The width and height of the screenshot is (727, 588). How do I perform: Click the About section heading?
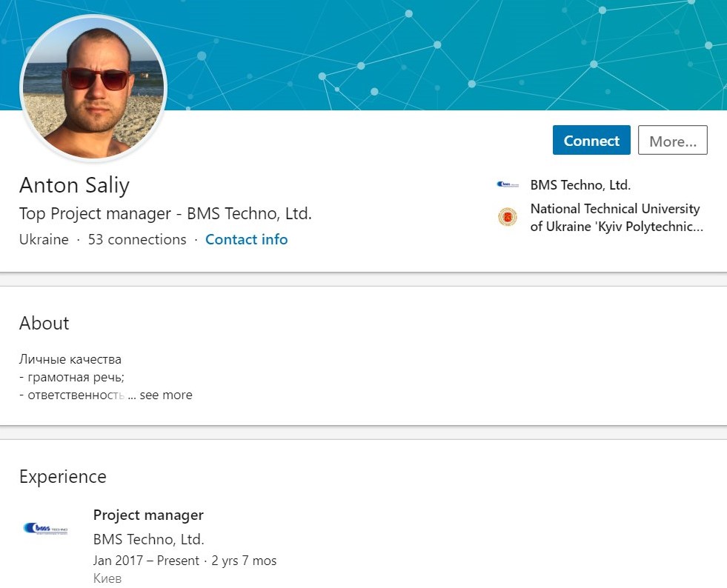44,323
